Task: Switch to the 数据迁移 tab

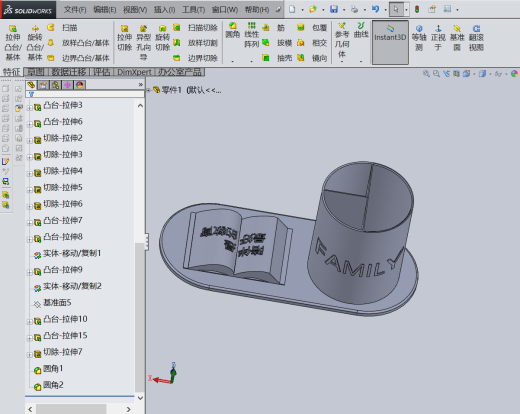Action: (69, 72)
